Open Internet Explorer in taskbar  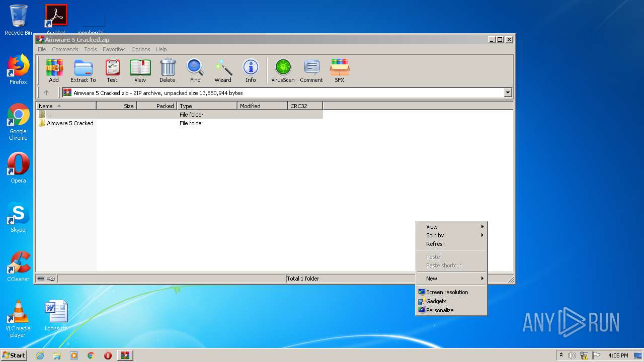tap(40, 355)
